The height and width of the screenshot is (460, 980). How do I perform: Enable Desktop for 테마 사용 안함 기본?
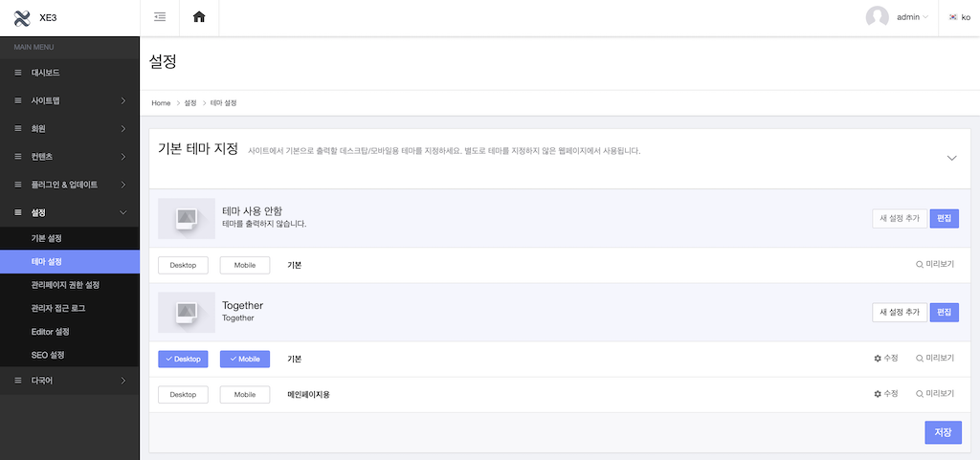pos(183,265)
